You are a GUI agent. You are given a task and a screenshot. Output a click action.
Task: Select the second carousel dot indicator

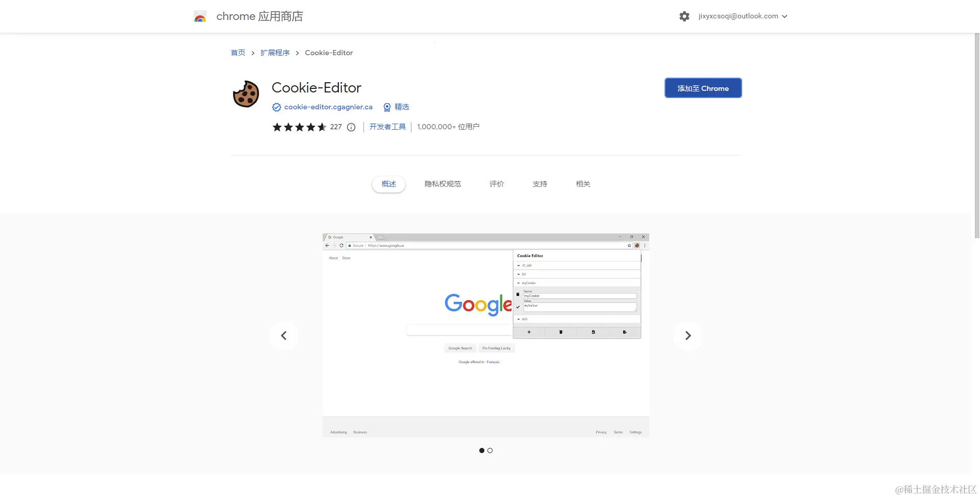(490, 450)
